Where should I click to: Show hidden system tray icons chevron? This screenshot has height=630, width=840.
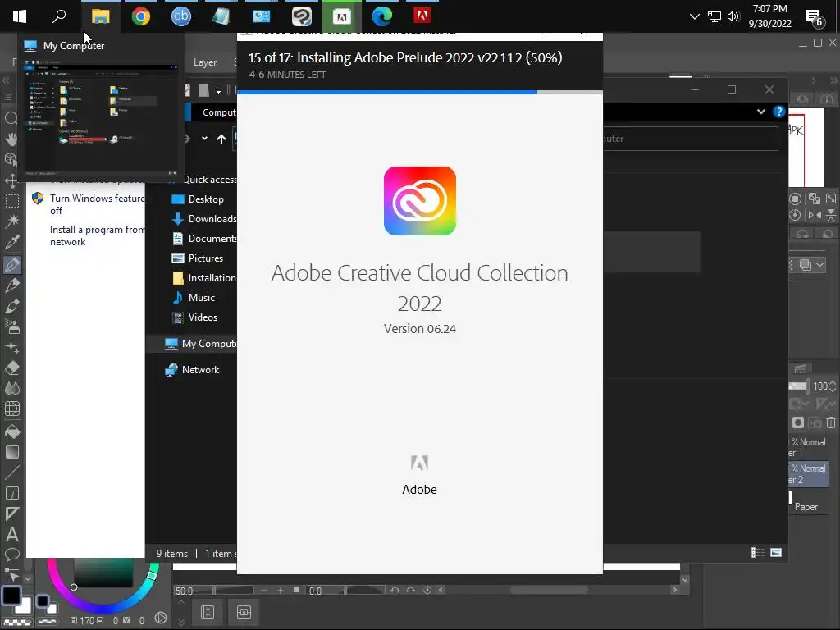tap(694, 16)
